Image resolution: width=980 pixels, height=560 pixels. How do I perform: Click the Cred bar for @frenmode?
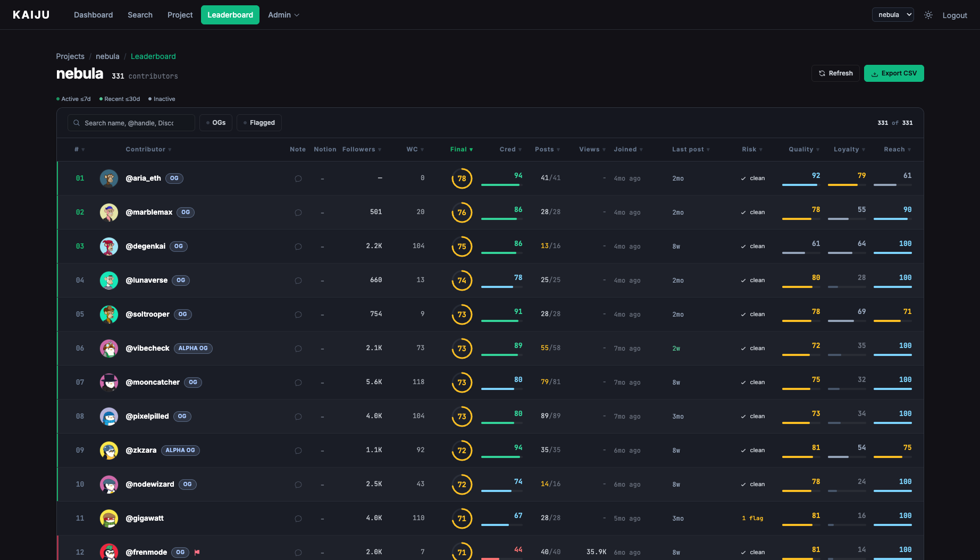click(x=501, y=558)
